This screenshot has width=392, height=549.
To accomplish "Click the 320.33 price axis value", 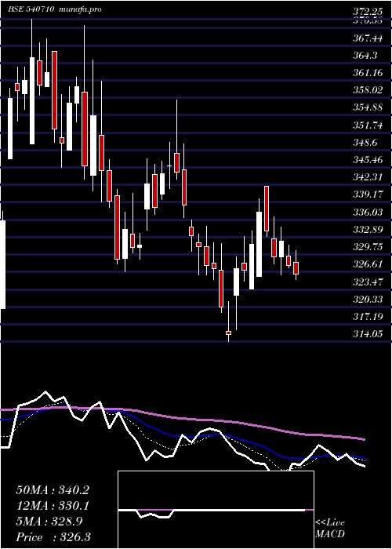I will pos(368,300).
